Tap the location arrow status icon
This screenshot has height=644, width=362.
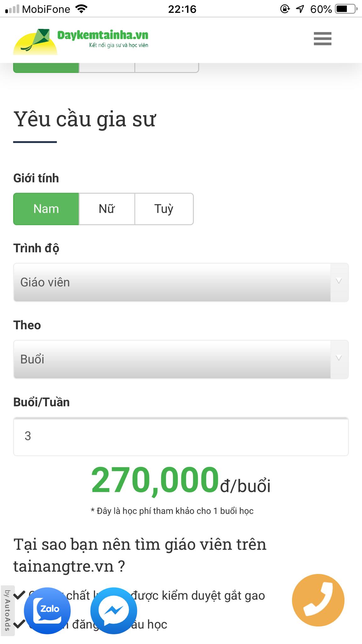click(x=300, y=9)
